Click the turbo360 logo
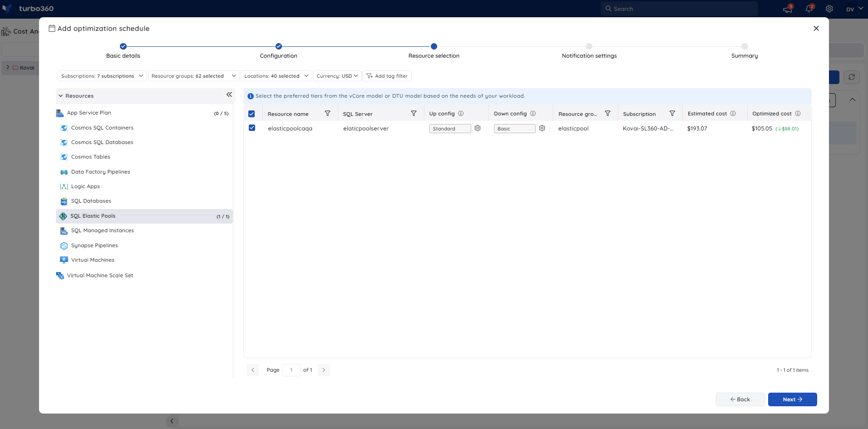 click(28, 9)
